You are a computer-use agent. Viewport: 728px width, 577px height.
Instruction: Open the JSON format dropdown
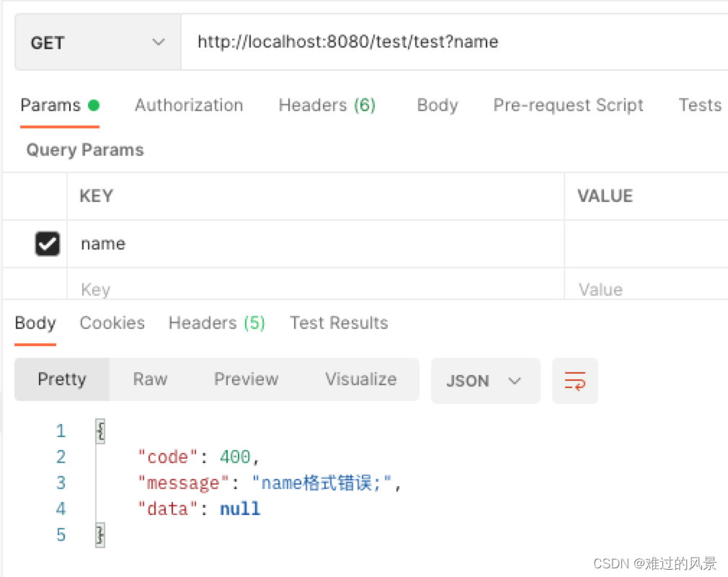pos(485,381)
